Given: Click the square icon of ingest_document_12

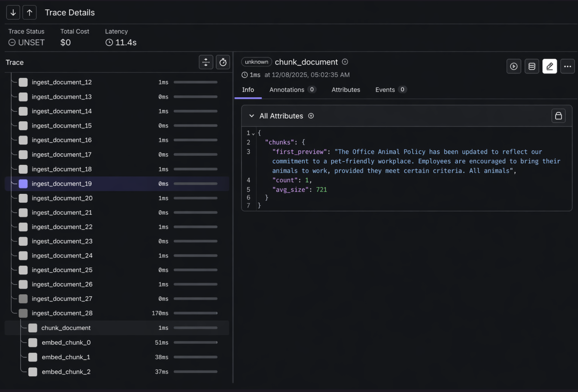Looking at the screenshot, I should 23,82.
